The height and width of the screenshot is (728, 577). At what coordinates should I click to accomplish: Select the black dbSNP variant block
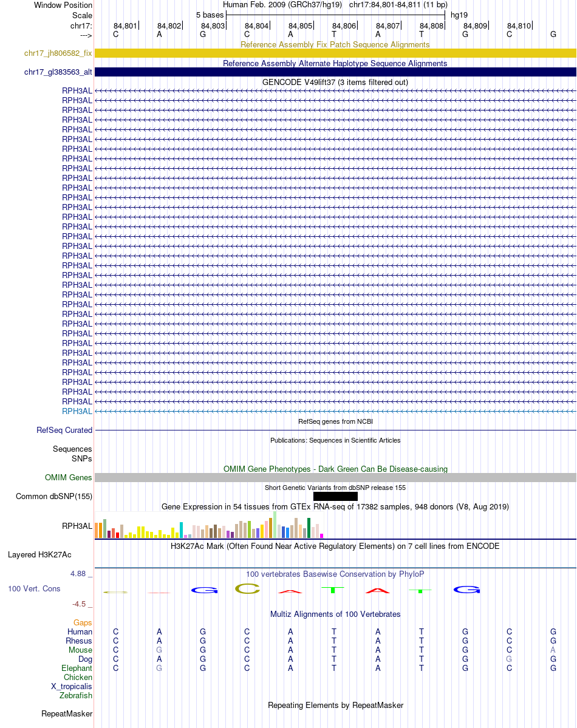click(x=335, y=496)
